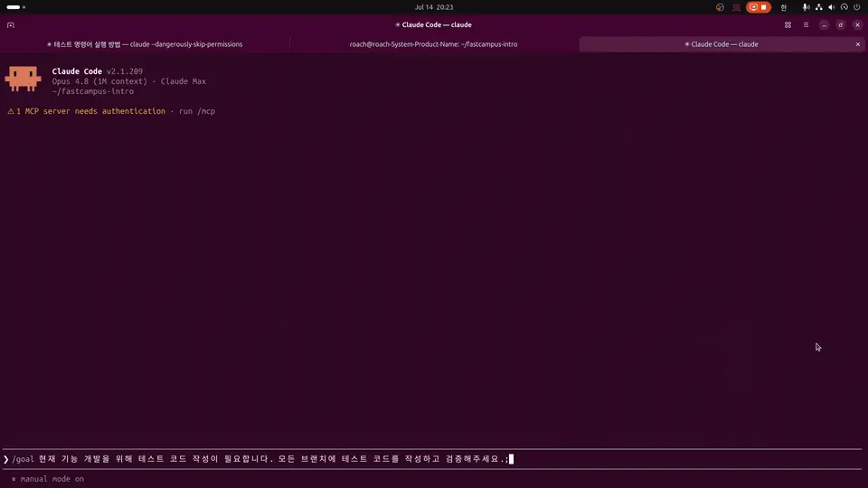The image size is (868, 488).
Task: Open the new tab button in terminal header
Action: point(11,25)
